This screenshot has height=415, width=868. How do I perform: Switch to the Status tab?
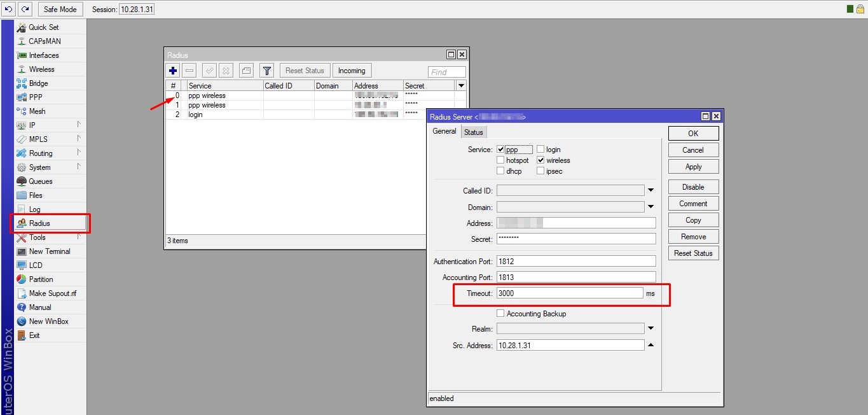(474, 132)
